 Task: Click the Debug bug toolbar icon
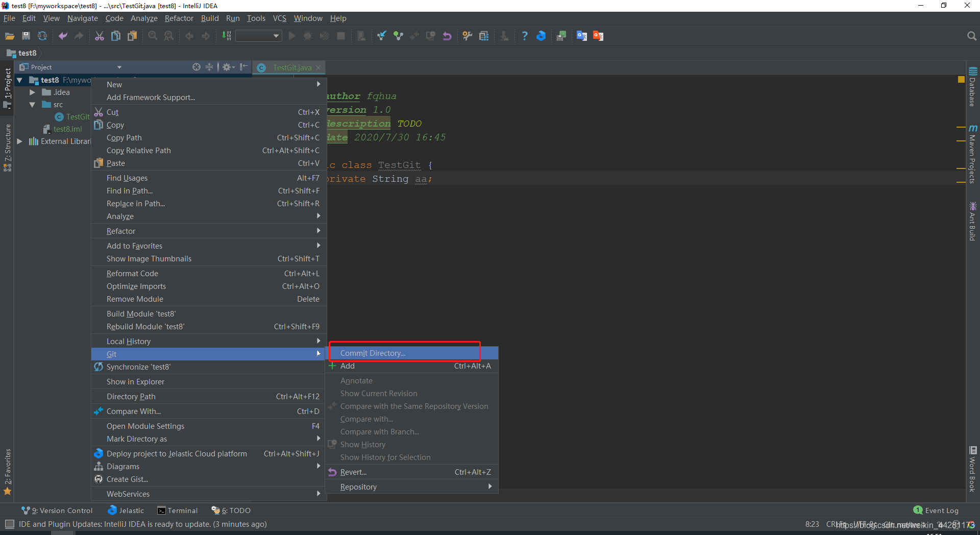pyautogui.click(x=308, y=36)
